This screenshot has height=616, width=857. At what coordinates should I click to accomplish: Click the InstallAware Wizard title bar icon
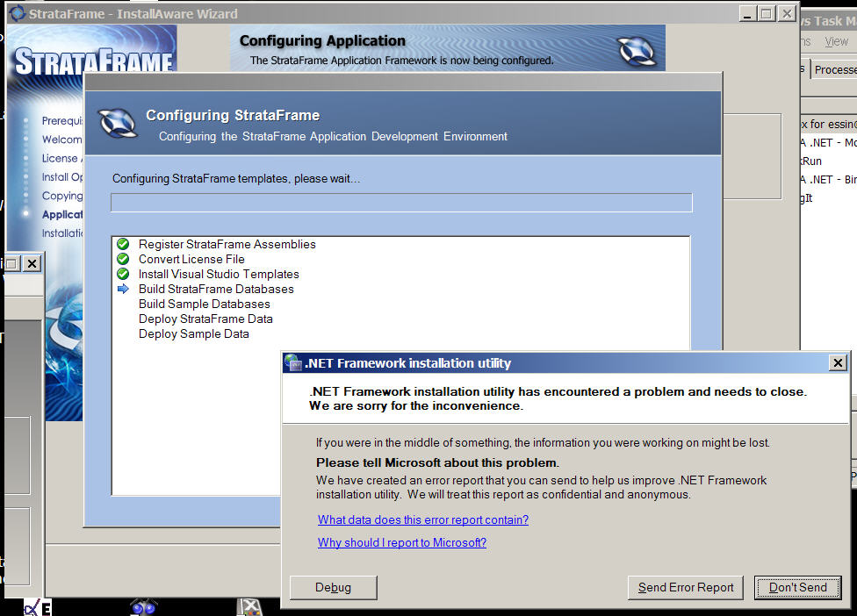(x=17, y=14)
